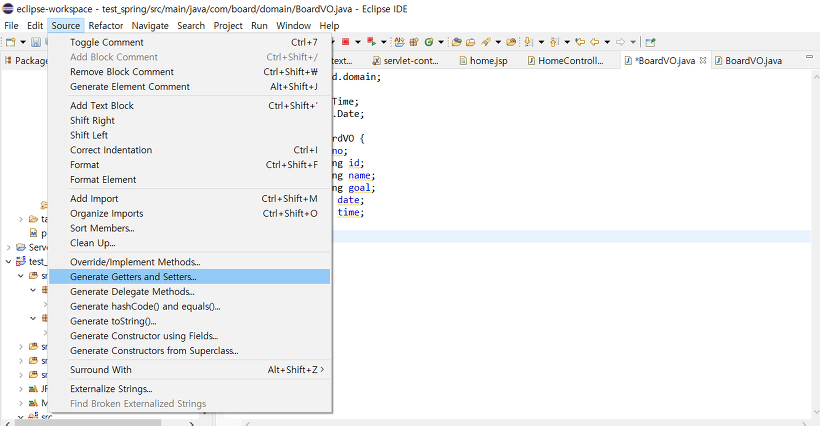Open the Window menu
Image resolution: width=820 pixels, height=426 pixels.
[x=293, y=26]
